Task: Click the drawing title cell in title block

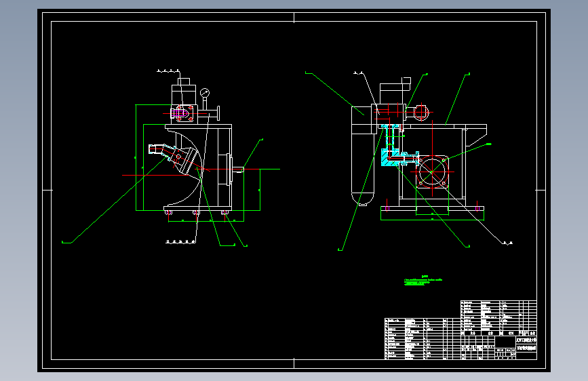Action: (x=526, y=348)
